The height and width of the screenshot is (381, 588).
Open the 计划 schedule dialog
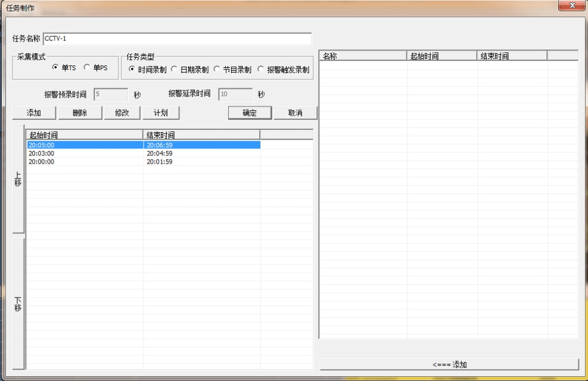[x=161, y=113]
